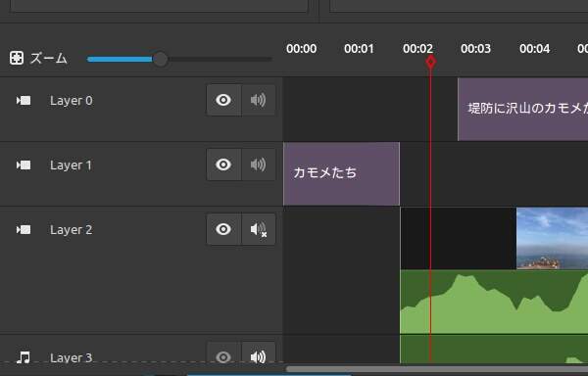
Task: Hide Layer 0 using its eye icon
Action: point(223,100)
